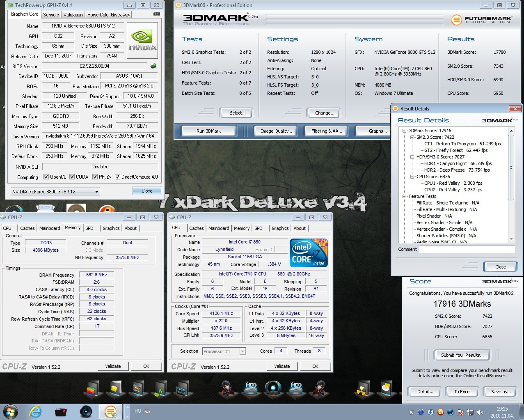Screen dimensions: 524x420
Task: Open the PowerColor Giveaway tab
Action: click(x=109, y=14)
